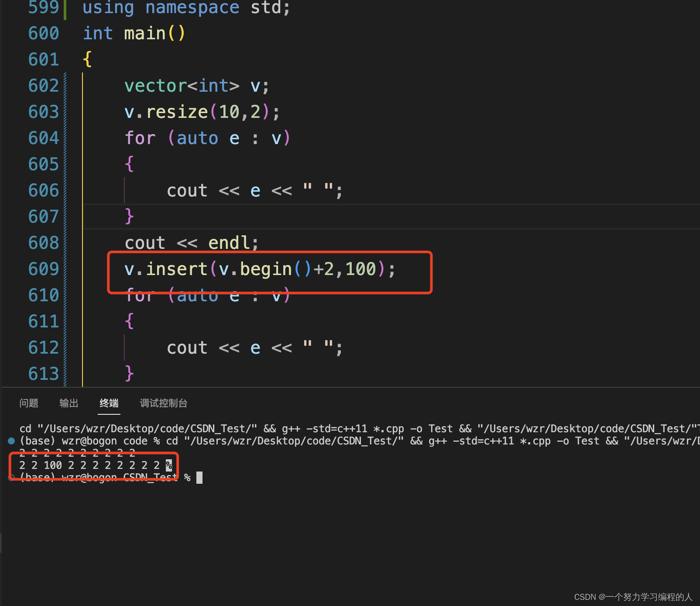Image resolution: width=700 pixels, height=606 pixels.
Task: Place cursor on 'int main()' line
Action: pos(134,33)
